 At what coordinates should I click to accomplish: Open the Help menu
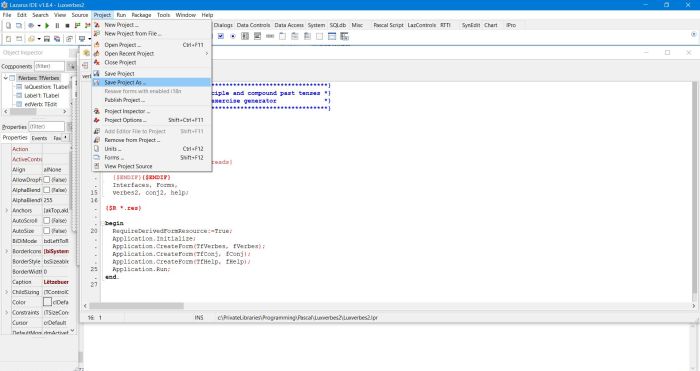[207, 15]
